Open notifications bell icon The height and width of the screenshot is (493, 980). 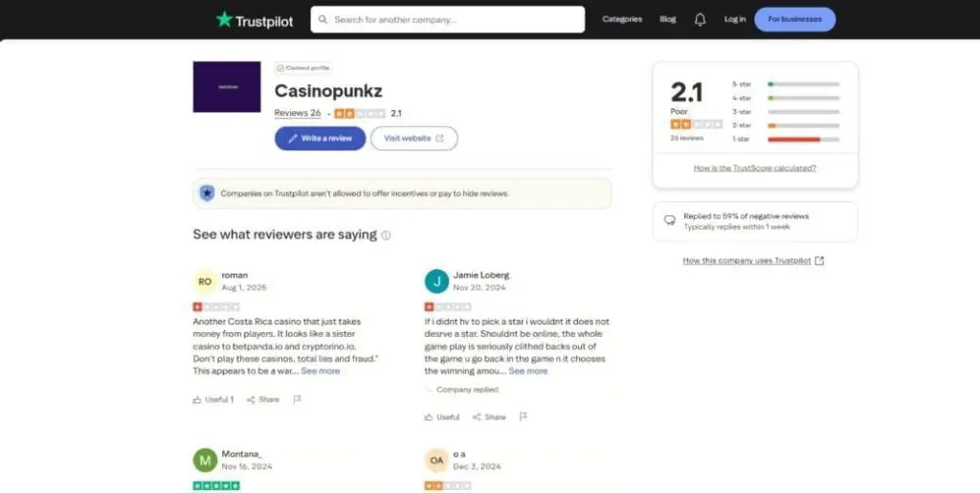pos(700,19)
